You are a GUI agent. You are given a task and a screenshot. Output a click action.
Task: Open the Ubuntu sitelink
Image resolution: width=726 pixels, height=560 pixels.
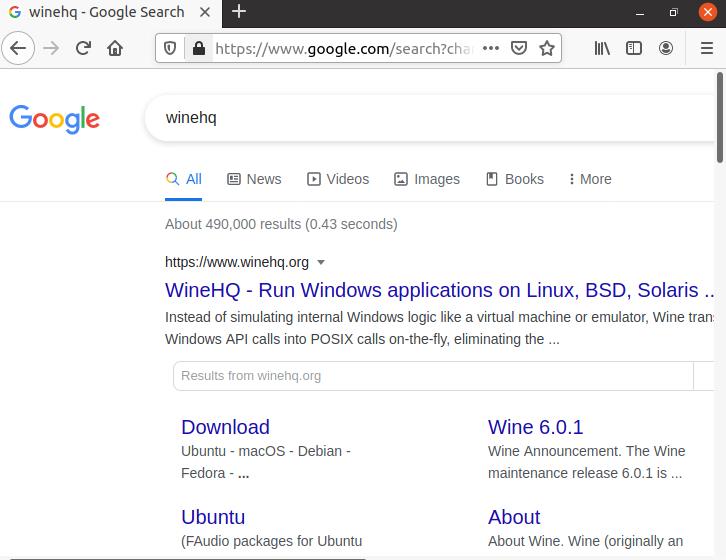[x=213, y=517]
